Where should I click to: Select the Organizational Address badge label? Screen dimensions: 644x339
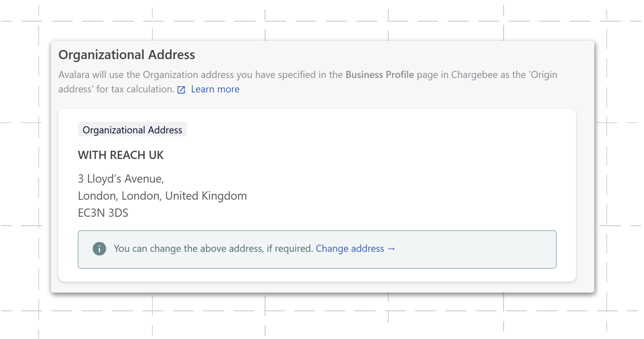[x=132, y=130]
